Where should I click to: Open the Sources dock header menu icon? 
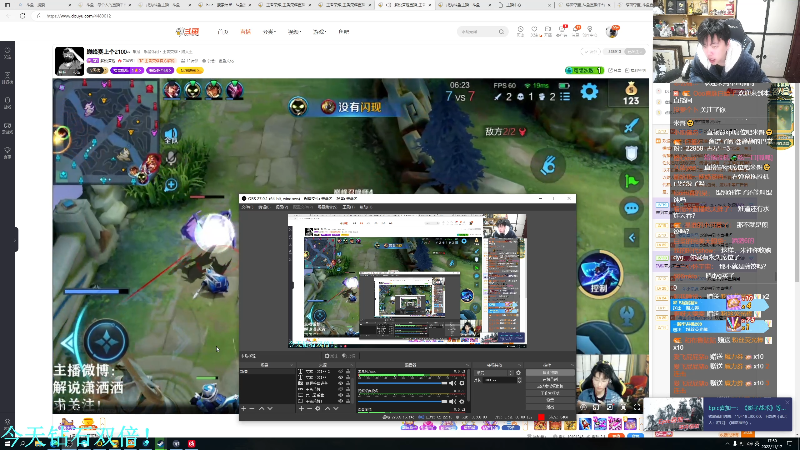pyautogui.click(x=352, y=365)
